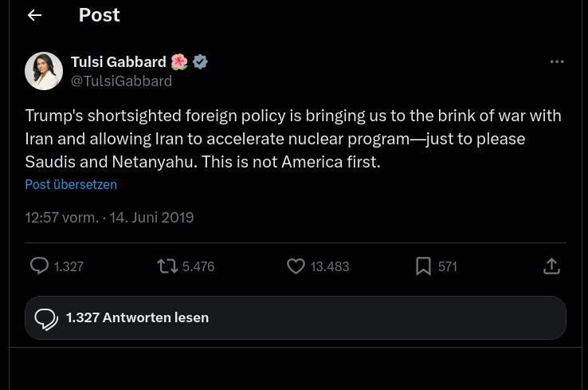This screenshot has width=588, height=390.
Task: Open the repost options icon
Action: coord(167,266)
